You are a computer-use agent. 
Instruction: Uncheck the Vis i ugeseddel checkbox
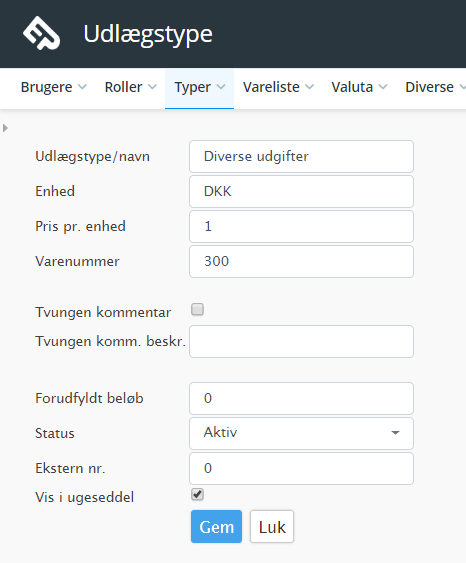(197, 494)
